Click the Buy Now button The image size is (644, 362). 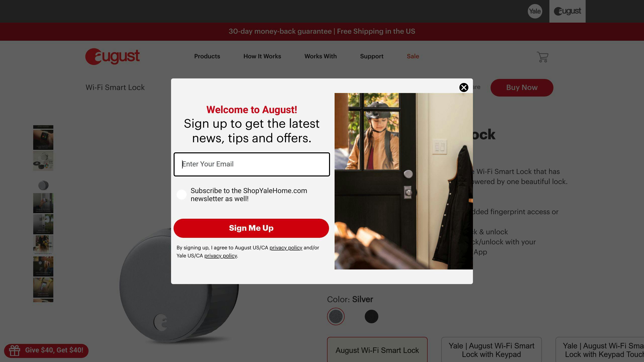pos(522,87)
